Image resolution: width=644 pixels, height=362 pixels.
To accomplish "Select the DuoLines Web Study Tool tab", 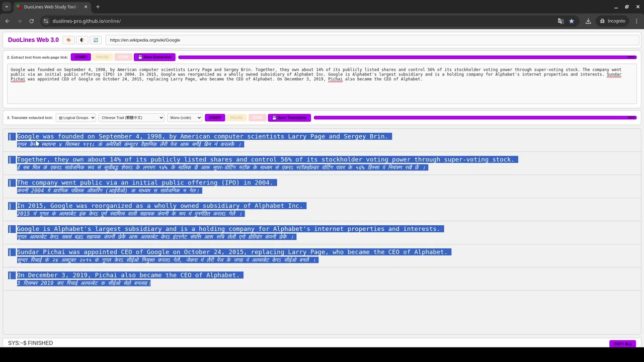I will click(x=52, y=7).
